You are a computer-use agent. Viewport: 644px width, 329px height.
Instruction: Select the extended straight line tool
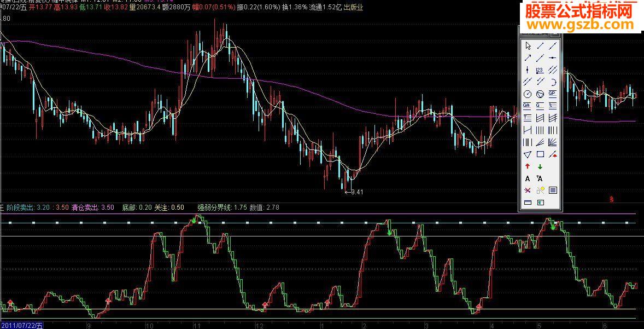pos(552,46)
